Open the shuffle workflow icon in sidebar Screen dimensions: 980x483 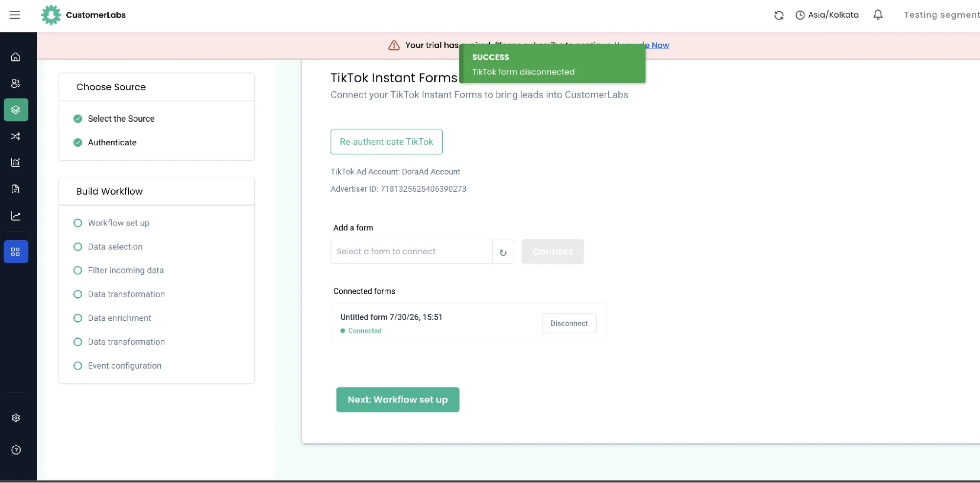coord(16,136)
